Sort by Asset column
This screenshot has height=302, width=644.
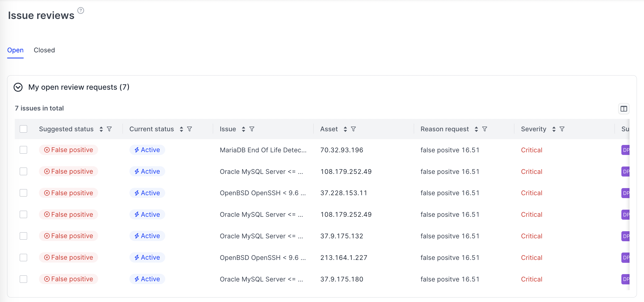pos(345,129)
